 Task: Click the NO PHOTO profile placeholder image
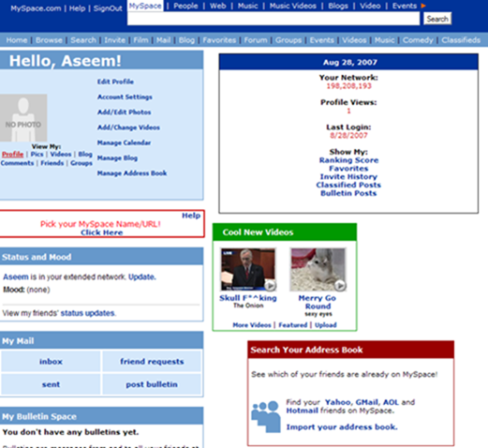[23, 118]
